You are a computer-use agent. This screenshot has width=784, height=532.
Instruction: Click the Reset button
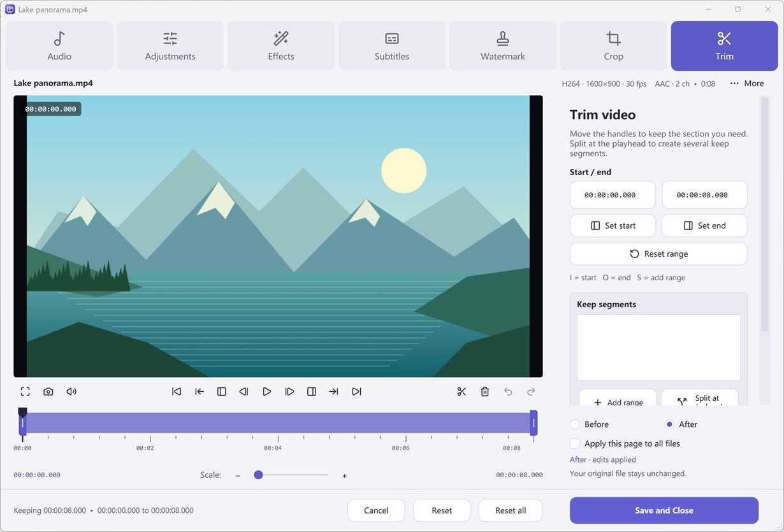pos(442,510)
